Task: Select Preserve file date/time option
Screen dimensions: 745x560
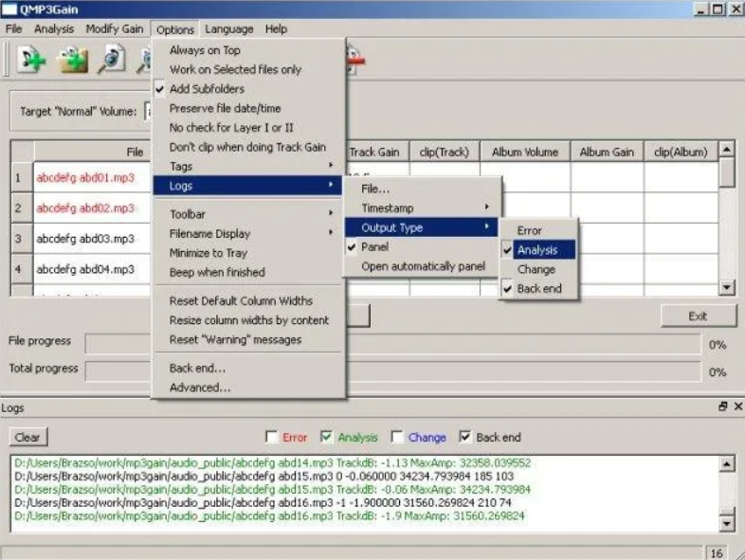Action: [x=247, y=108]
